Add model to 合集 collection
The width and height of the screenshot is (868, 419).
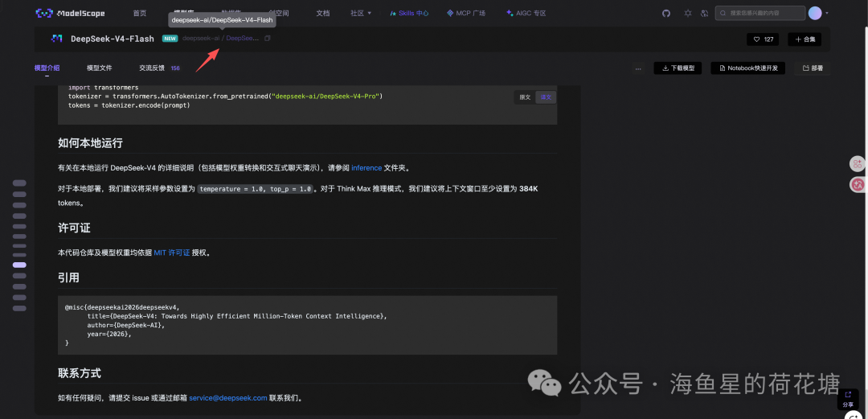click(805, 39)
